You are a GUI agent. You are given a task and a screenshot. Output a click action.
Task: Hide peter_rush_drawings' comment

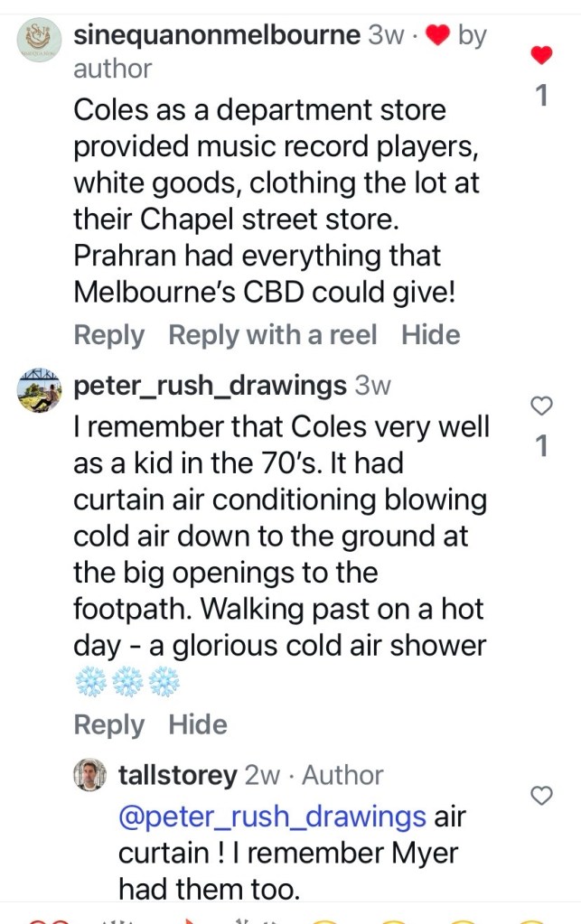coord(198,724)
